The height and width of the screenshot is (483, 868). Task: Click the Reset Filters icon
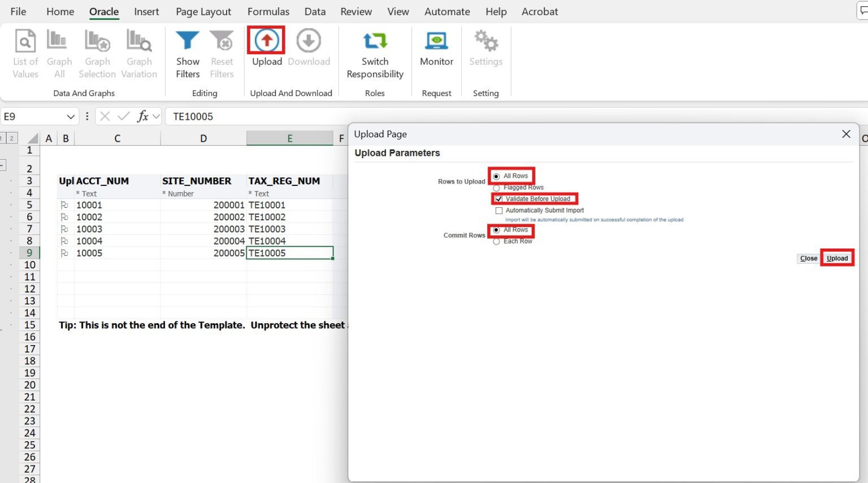(222, 52)
